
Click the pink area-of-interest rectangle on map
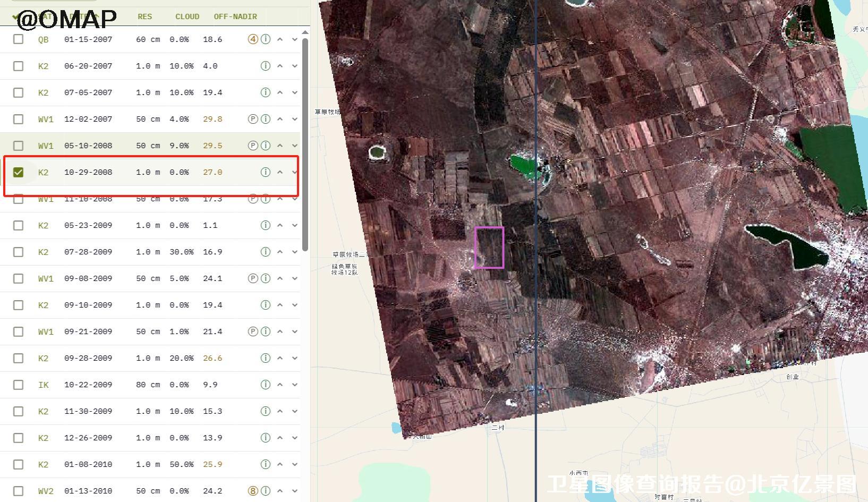[489, 247]
